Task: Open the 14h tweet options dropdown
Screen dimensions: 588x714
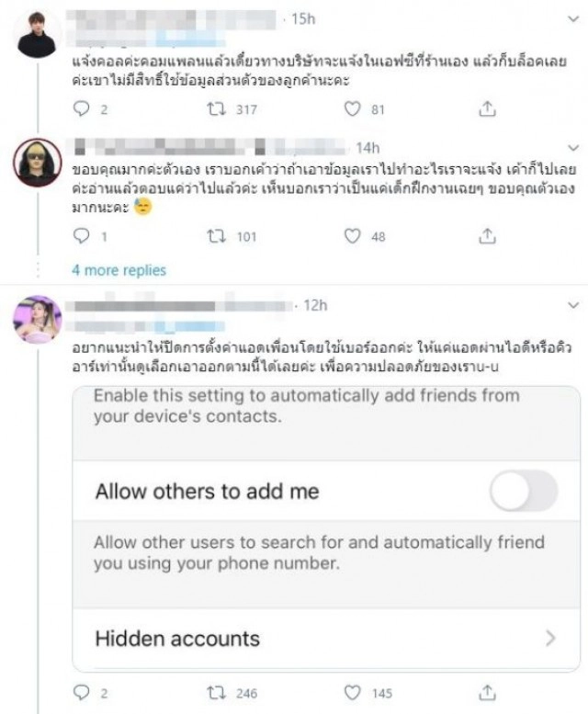Action: pyautogui.click(x=572, y=146)
